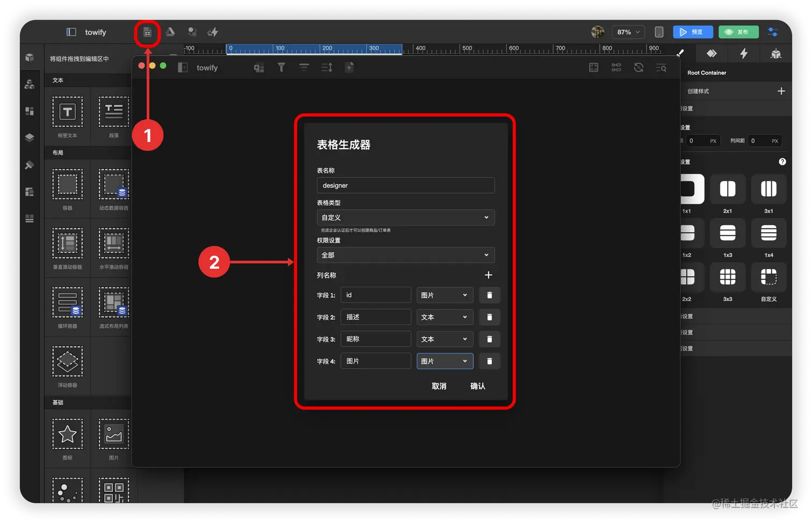Click the mobile device preview icon
812x523 pixels.
tap(659, 32)
